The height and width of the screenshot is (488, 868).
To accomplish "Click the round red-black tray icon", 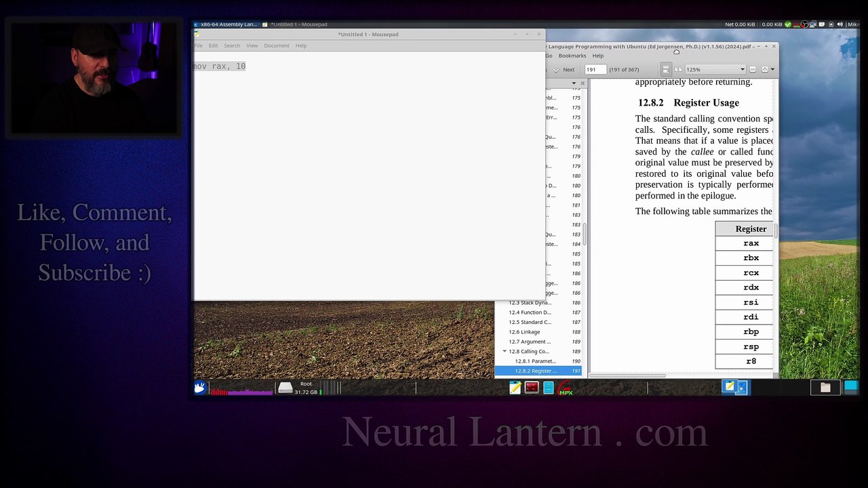I will tap(805, 24).
